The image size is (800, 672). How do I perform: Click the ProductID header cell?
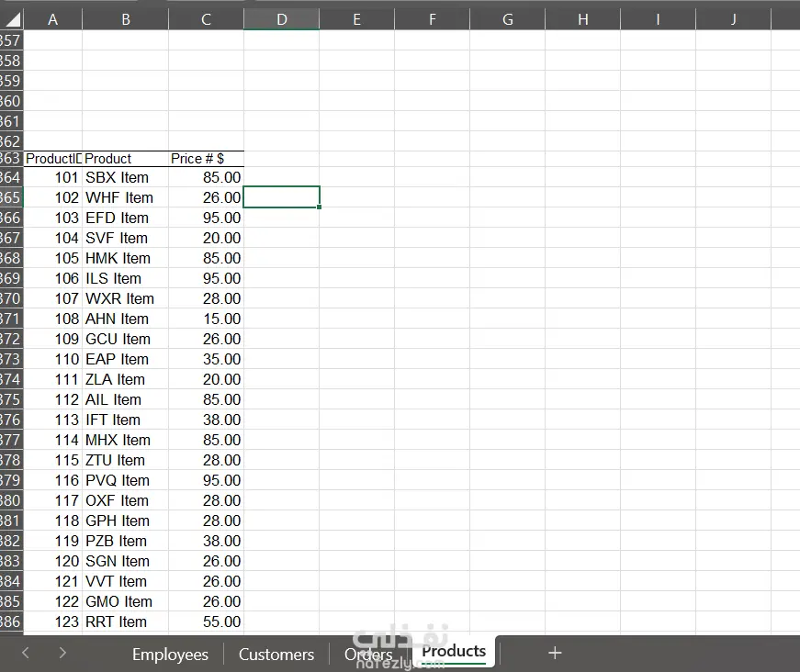pos(53,159)
